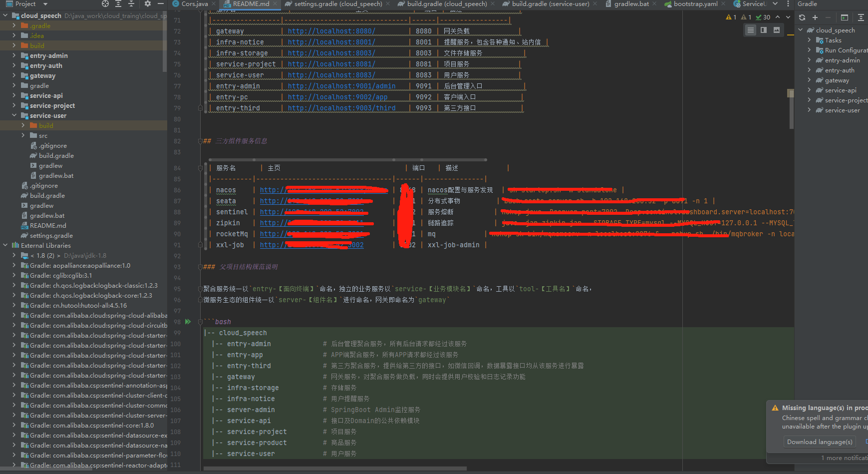868x474 pixels.
Task: Expand the gateway module in Project tree
Action: 14,75
